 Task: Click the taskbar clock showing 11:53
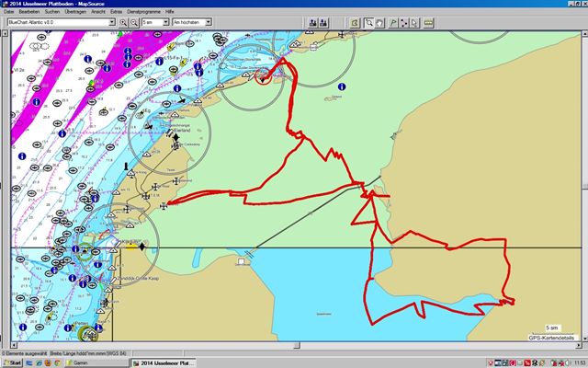(580, 363)
